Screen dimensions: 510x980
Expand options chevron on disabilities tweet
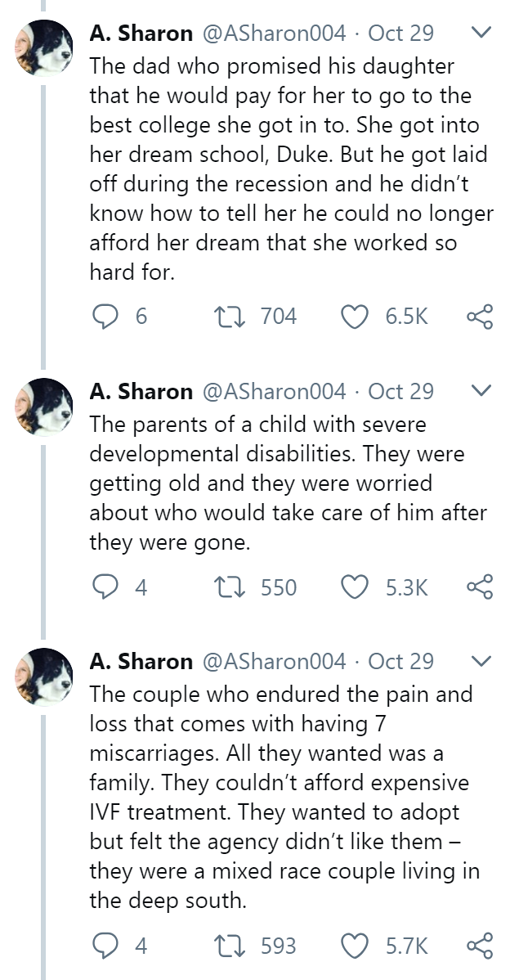point(481,391)
